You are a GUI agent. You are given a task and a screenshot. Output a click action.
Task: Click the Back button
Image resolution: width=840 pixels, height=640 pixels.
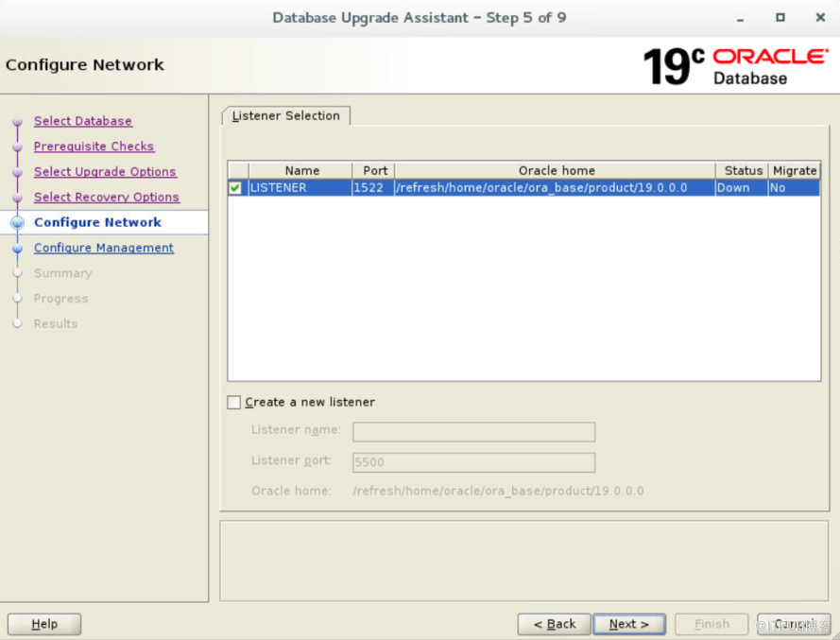pyautogui.click(x=554, y=624)
